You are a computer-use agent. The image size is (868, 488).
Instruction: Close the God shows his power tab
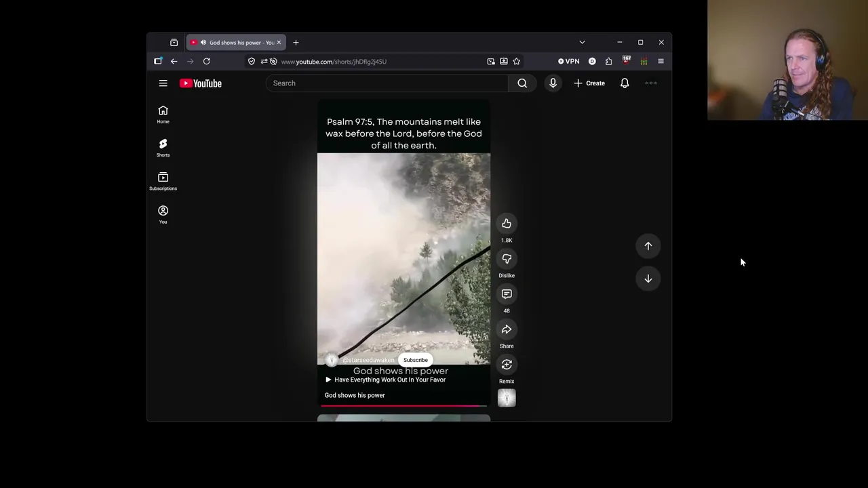(x=278, y=42)
